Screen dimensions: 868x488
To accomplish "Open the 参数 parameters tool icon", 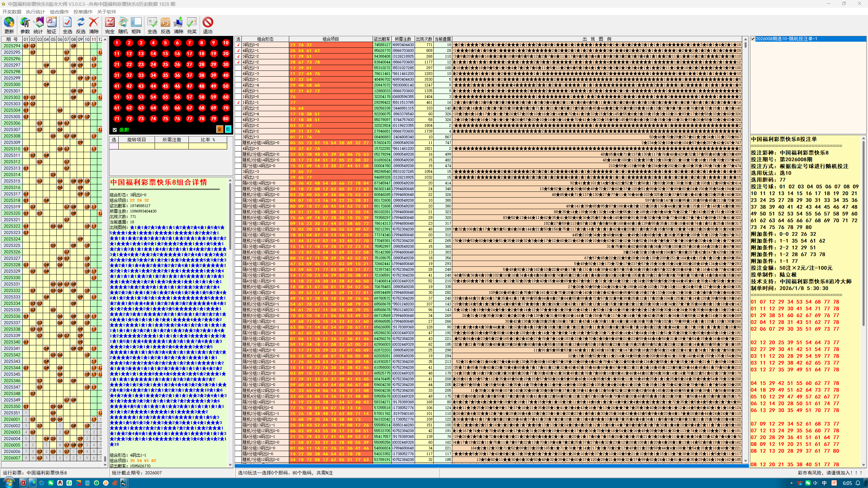I will (25, 22).
